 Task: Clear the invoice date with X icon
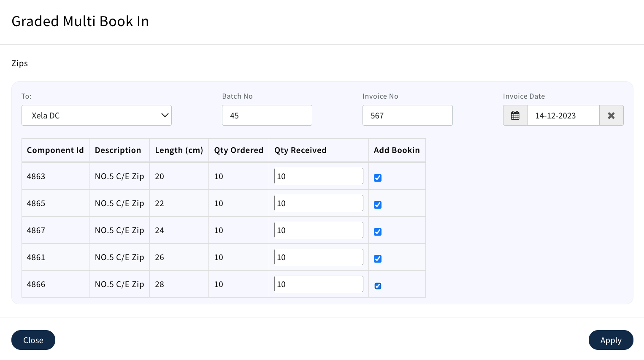click(x=611, y=116)
